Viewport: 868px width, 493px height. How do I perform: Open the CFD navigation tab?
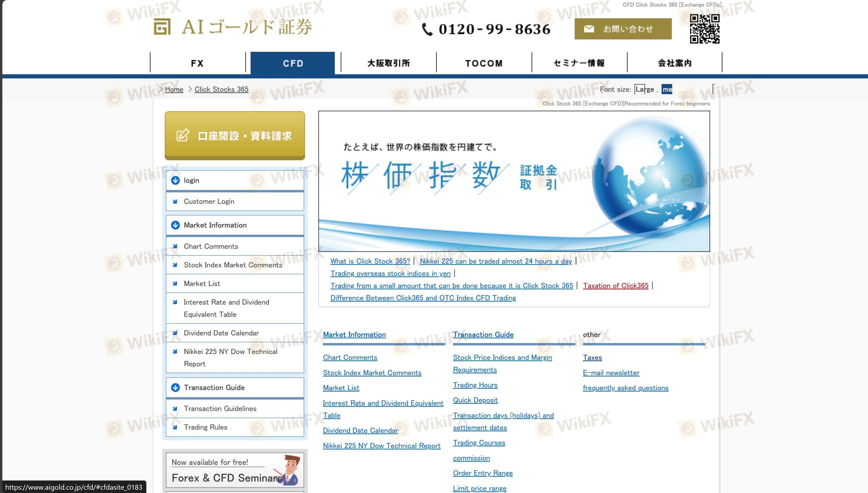[x=293, y=63]
